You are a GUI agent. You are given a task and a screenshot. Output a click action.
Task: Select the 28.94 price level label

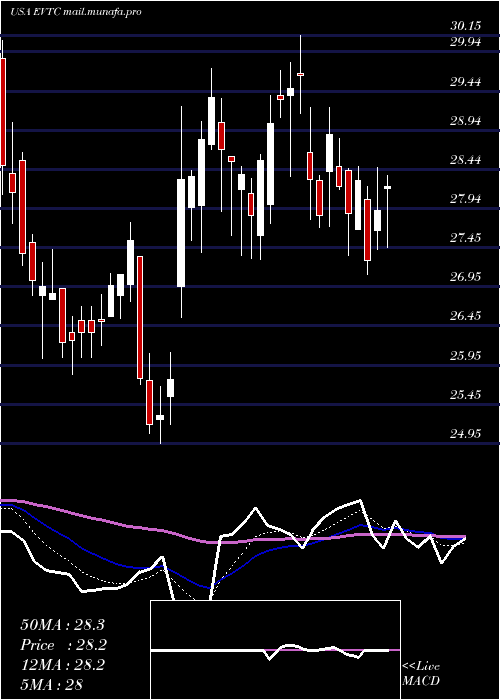pos(466,121)
